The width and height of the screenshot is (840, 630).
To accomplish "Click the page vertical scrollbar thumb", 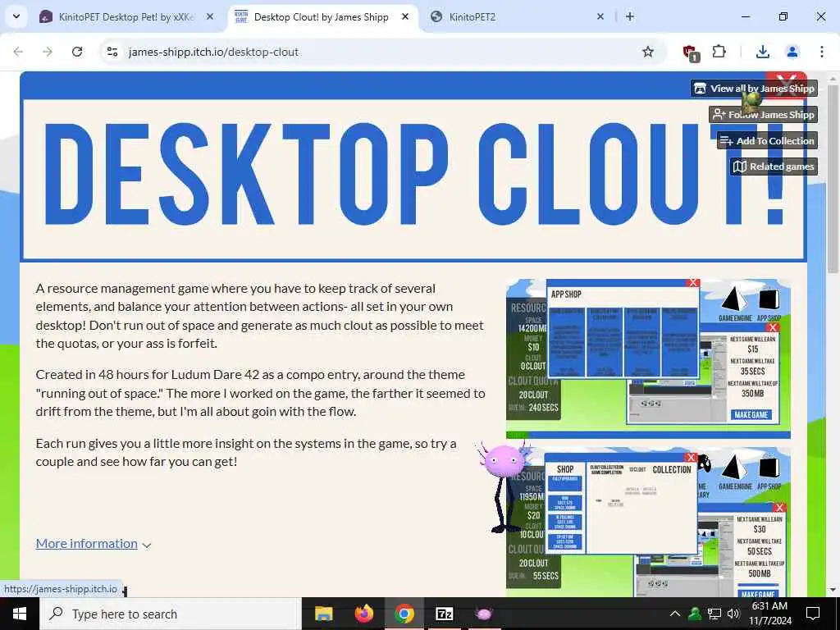I will pos(833,180).
